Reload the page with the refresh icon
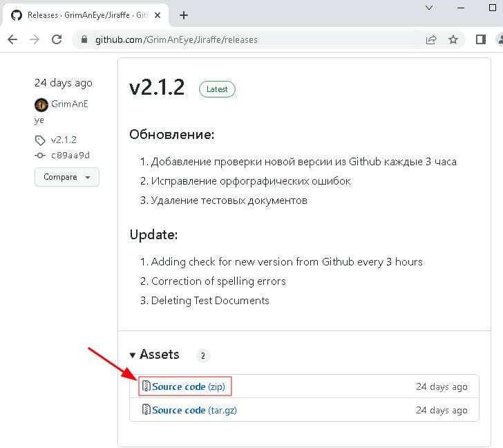503x448 pixels. click(57, 39)
